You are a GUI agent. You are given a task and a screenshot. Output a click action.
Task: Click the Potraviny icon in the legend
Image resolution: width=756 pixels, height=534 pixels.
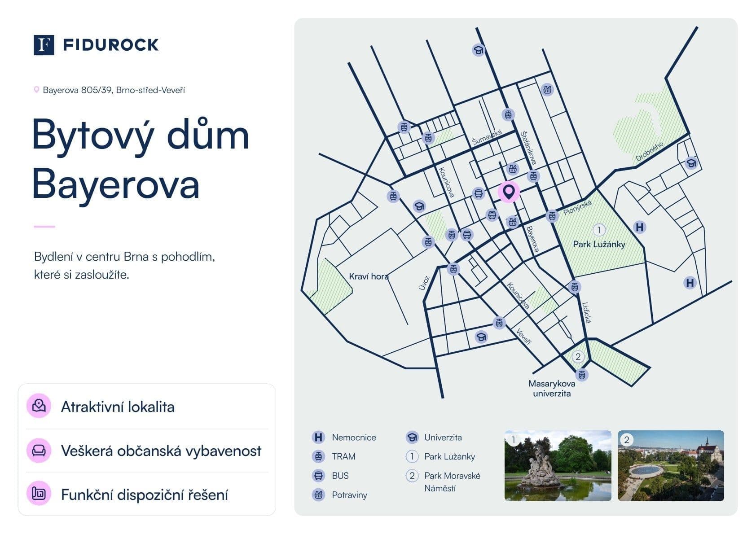(x=318, y=495)
